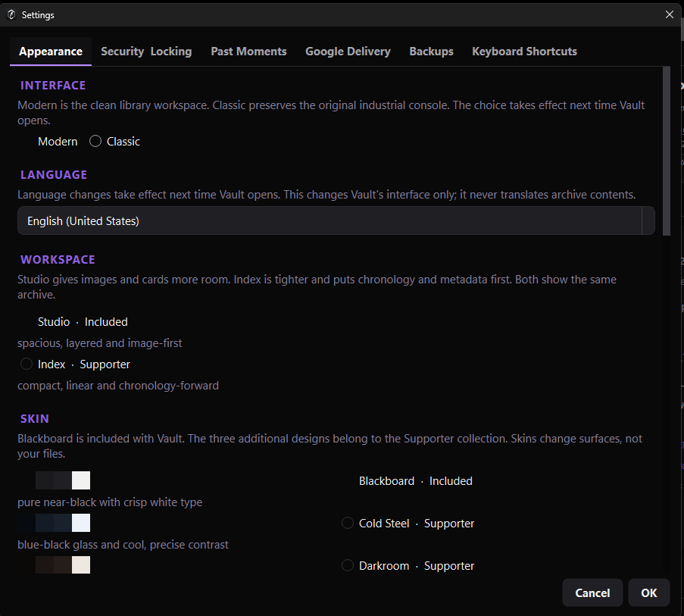The image size is (684, 616).
Task: Click the Cold Steel blue-black color swatch
Action: coord(54,523)
